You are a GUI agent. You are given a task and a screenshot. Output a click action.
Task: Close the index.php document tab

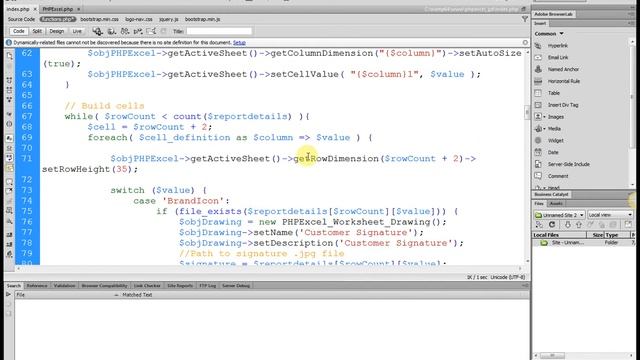[35, 9]
